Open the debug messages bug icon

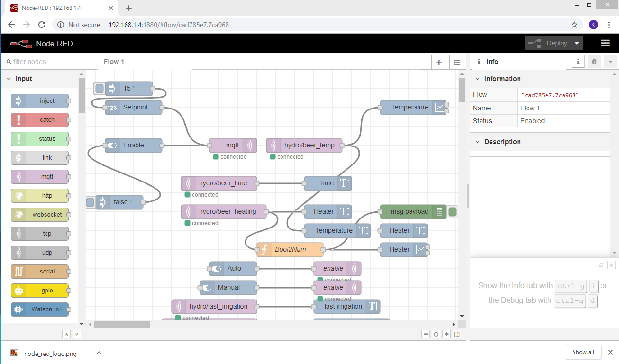point(594,62)
